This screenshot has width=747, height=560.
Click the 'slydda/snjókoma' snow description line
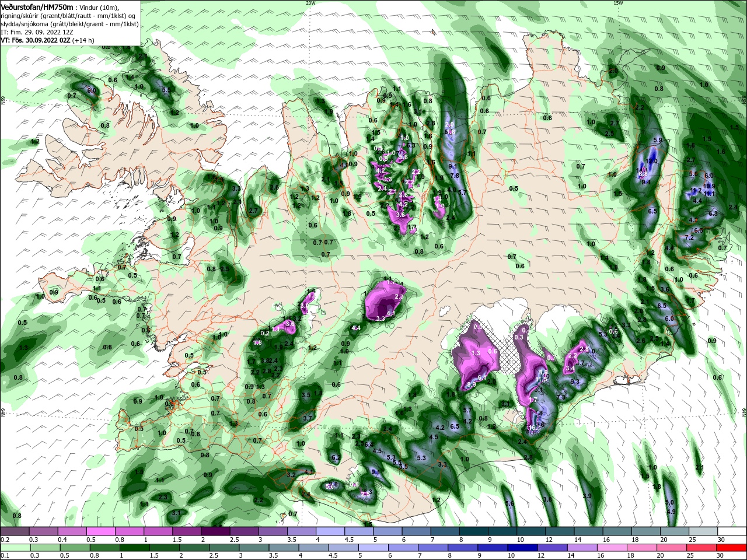coord(69,23)
